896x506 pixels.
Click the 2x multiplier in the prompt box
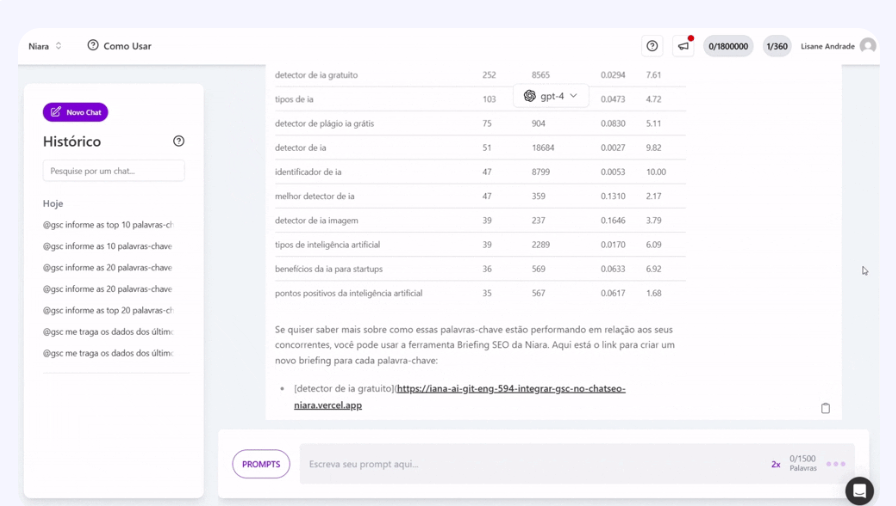775,464
